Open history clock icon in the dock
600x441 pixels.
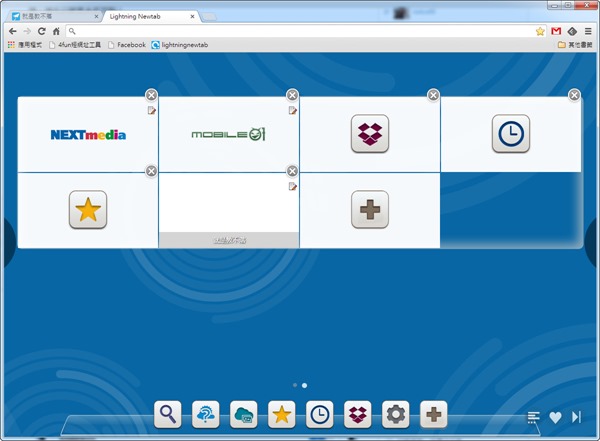coord(320,415)
